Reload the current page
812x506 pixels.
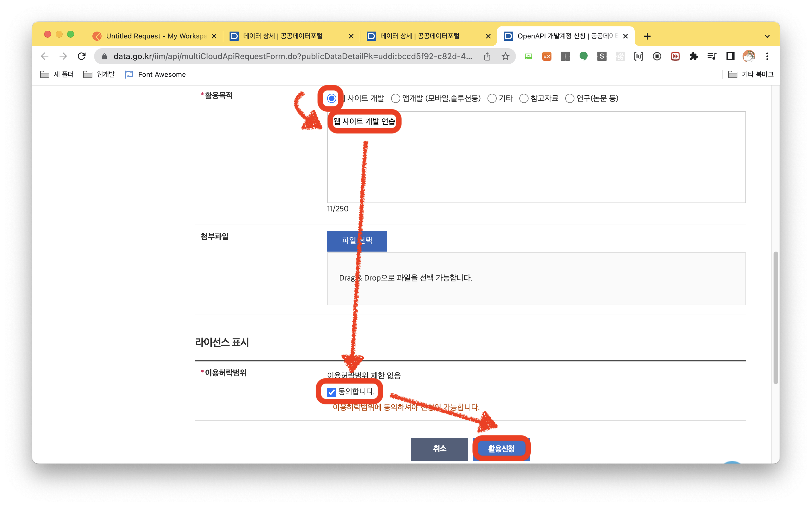click(x=81, y=56)
